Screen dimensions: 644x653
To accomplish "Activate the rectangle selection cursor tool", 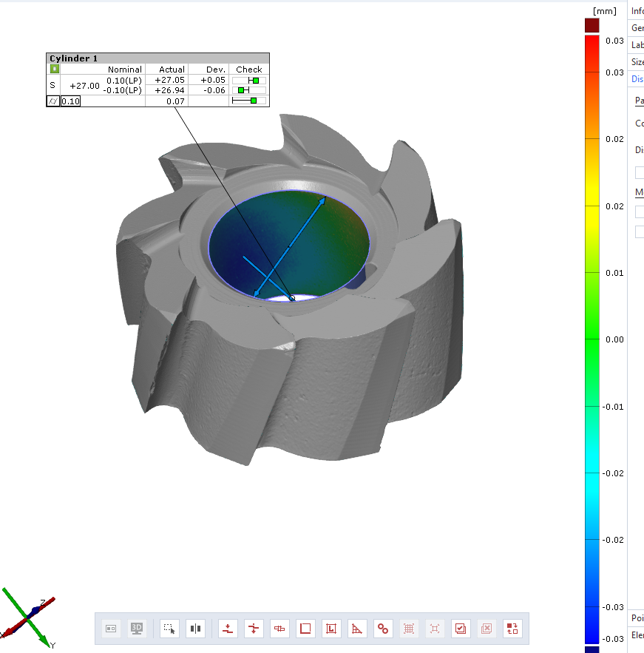I will point(170,629).
